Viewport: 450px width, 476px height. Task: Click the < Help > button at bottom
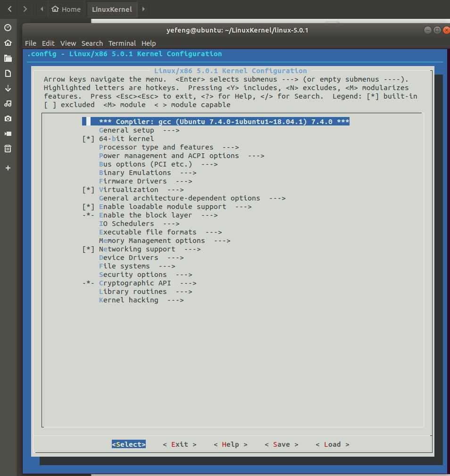230,444
